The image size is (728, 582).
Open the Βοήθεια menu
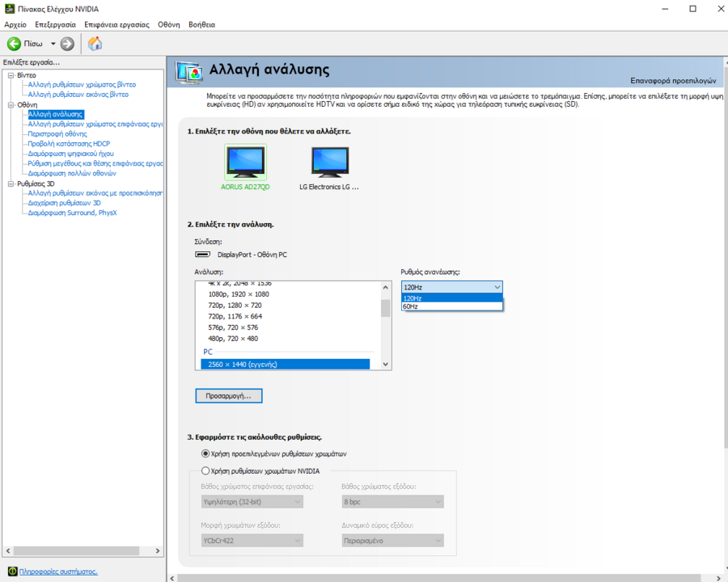tap(201, 24)
